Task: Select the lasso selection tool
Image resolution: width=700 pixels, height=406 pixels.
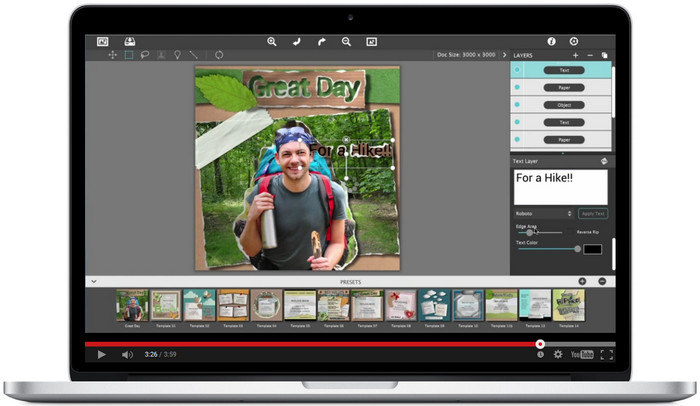Action: 145,55
